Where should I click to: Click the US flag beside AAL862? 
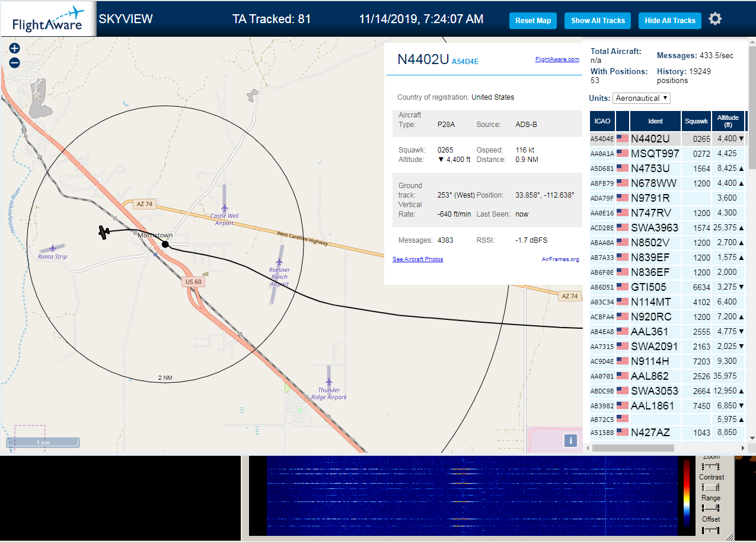point(623,376)
